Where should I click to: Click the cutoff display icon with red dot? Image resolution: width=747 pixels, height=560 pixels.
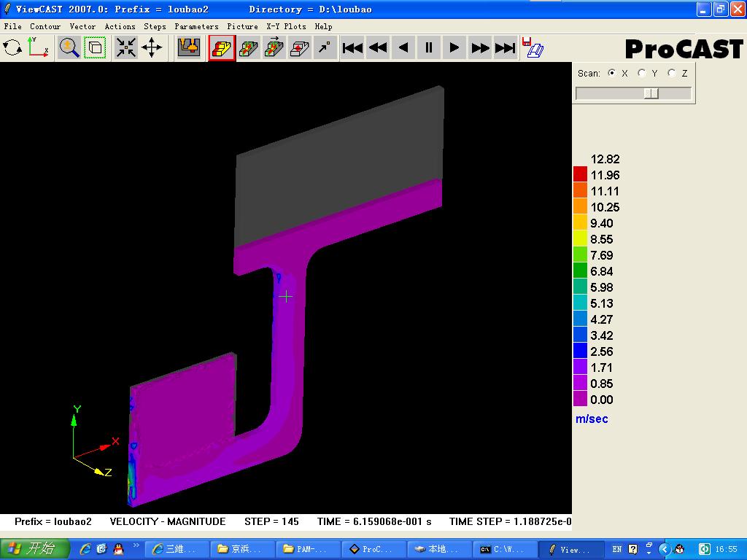[x=300, y=47]
